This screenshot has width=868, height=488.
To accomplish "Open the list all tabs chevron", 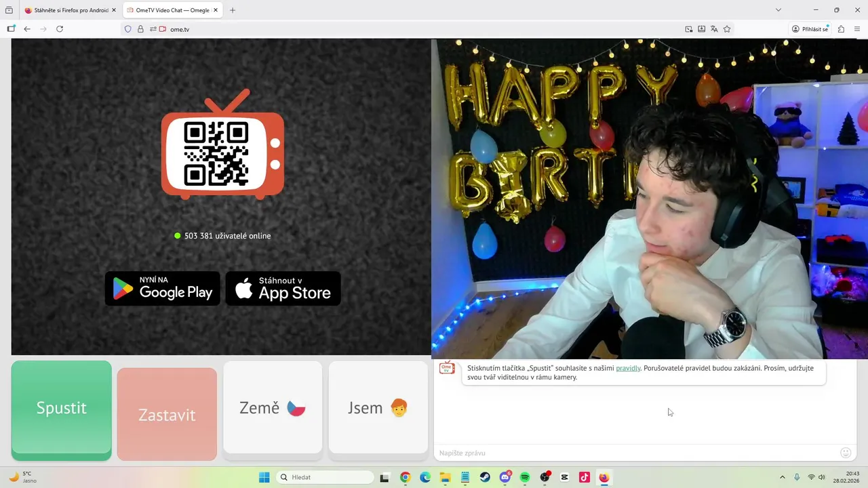I will [x=778, y=10].
